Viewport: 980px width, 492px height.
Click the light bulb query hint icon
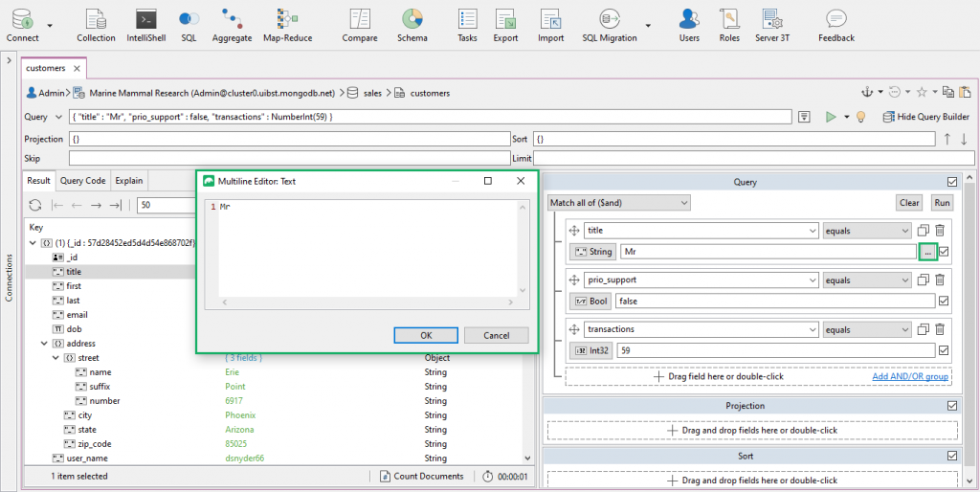tap(860, 117)
